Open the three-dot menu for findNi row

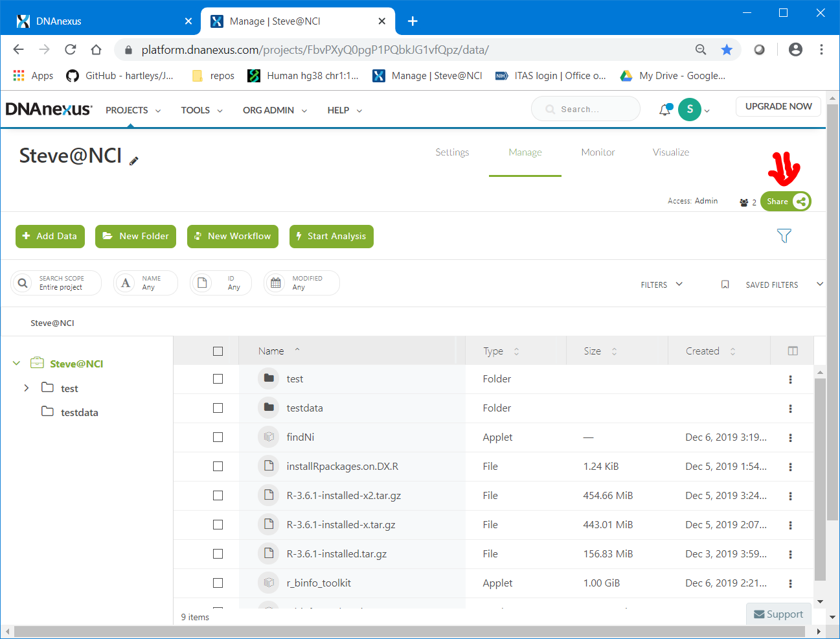(790, 438)
